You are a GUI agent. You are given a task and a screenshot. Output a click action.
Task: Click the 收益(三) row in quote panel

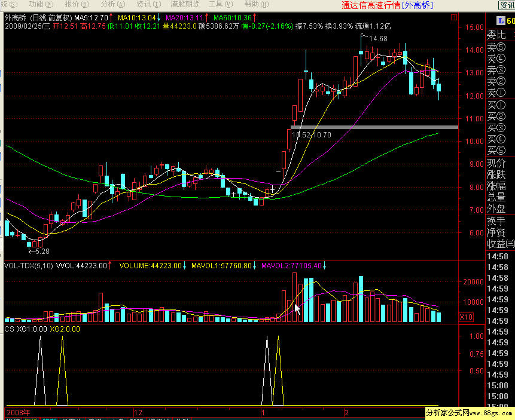tap(500, 244)
